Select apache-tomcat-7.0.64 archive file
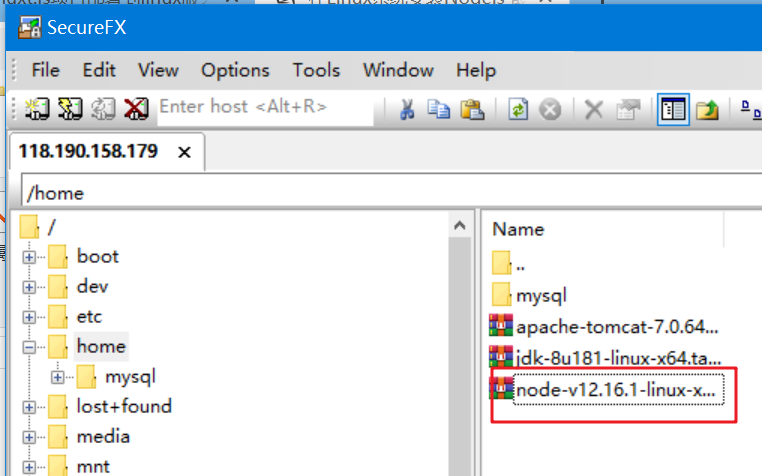762x476 pixels. point(617,327)
